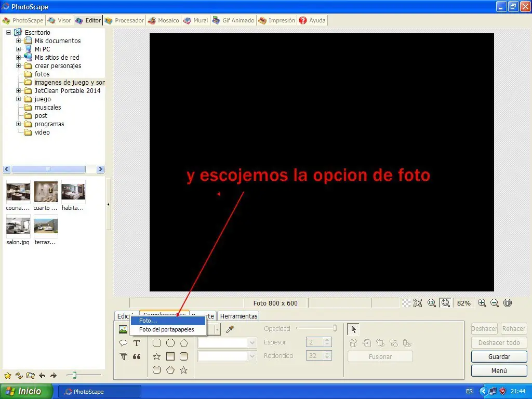Click the Guardar button

499,356
